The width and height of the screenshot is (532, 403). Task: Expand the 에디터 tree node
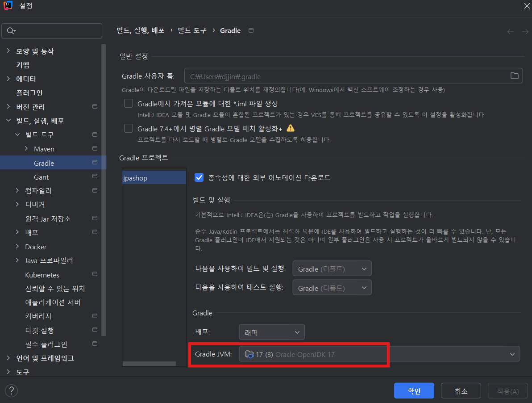pos(8,79)
